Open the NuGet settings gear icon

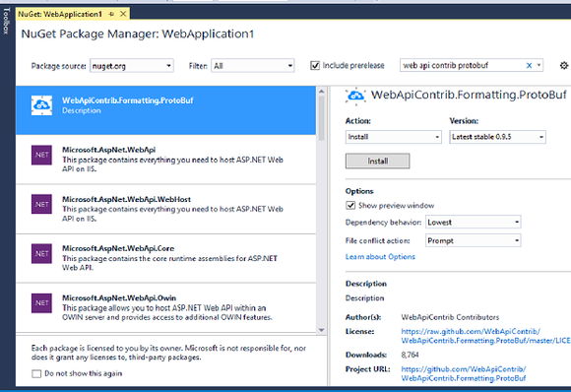coord(564,65)
